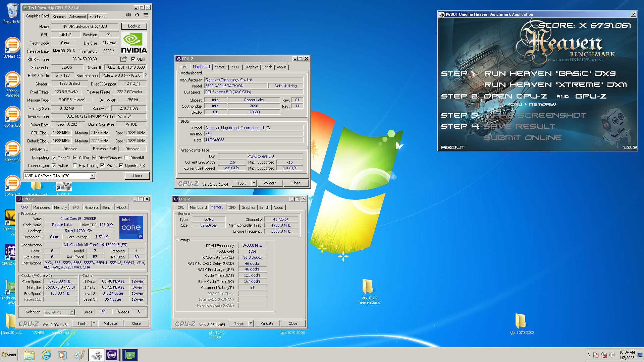Click the GPU-Z refresh icon
Viewport: 644px width, 362px height.
137,15
